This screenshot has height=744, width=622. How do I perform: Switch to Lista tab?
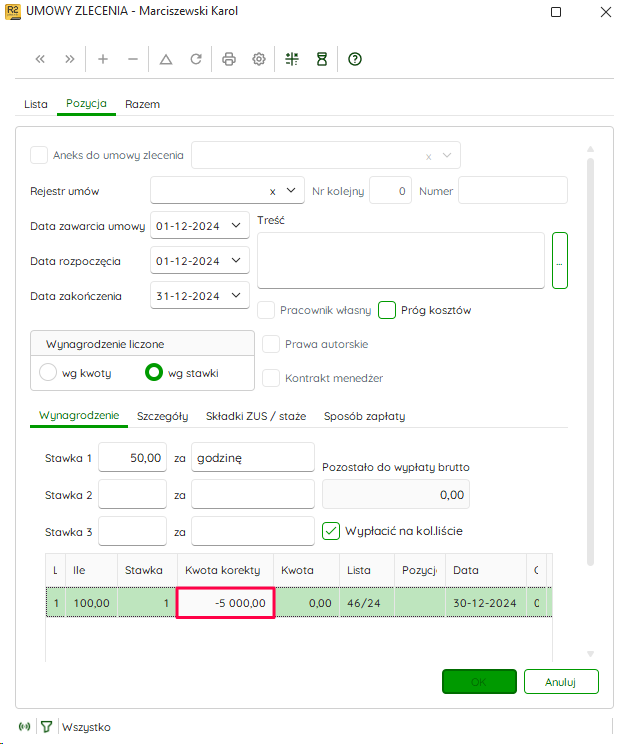coord(36,104)
